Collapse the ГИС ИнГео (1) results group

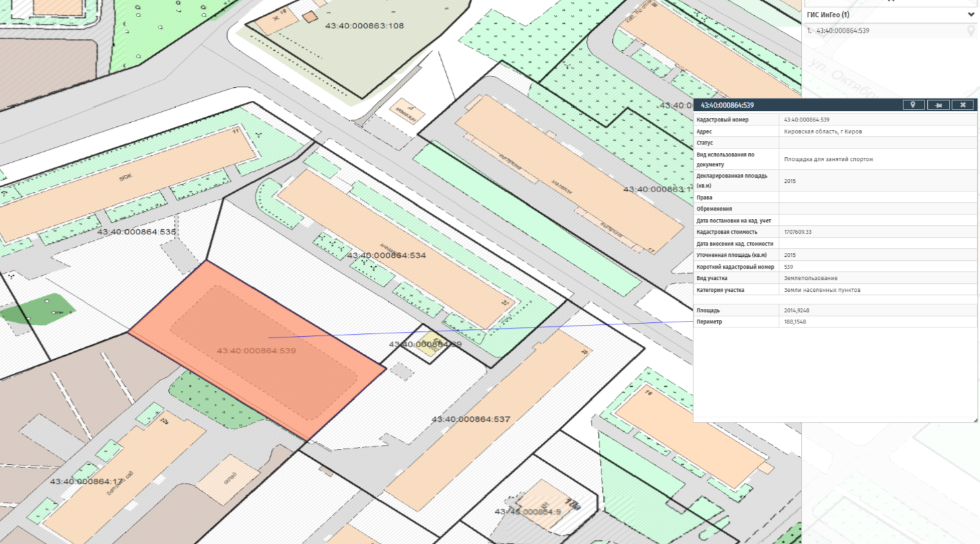pos(971,15)
